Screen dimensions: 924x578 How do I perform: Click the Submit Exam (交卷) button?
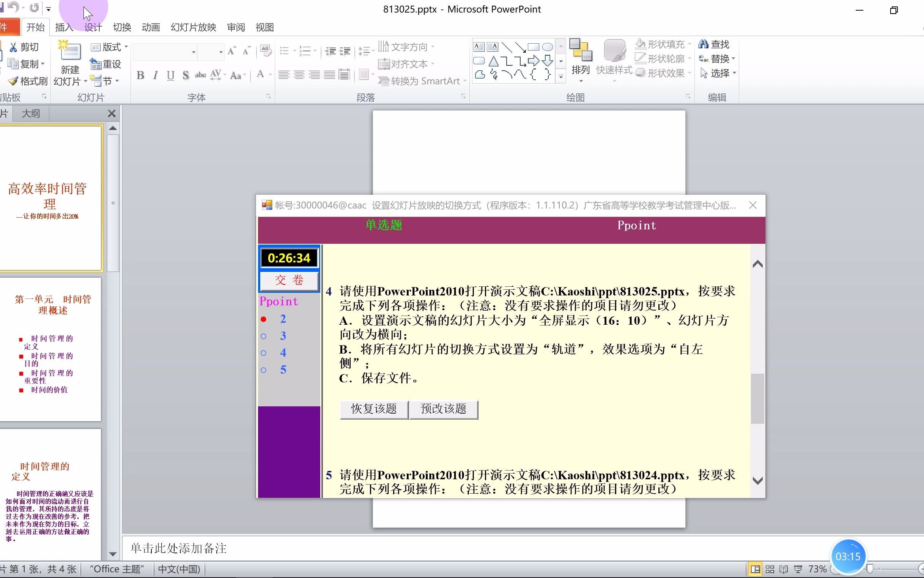pyautogui.click(x=289, y=280)
